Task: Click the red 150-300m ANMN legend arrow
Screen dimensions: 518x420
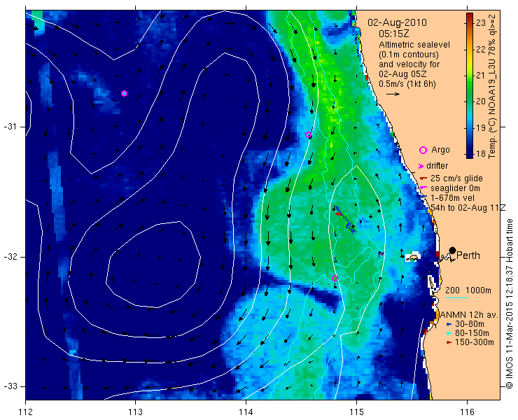Action: [x=448, y=343]
